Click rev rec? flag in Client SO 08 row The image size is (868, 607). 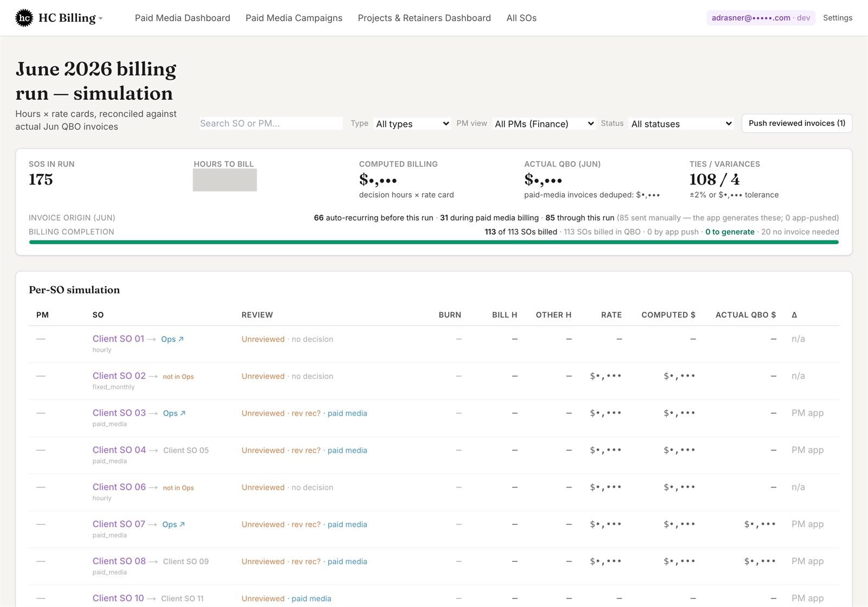tap(306, 561)
